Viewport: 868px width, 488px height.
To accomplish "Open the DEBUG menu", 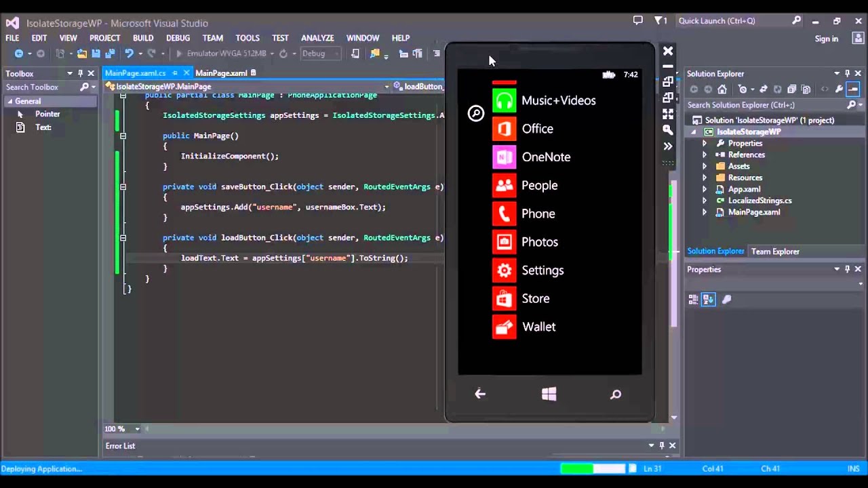I will (178, 38).
